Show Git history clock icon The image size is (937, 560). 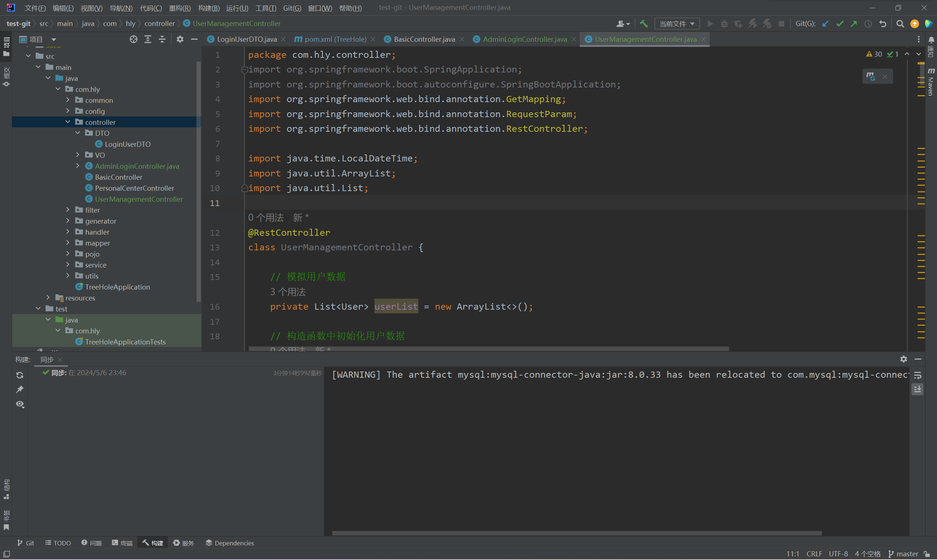(868, 24)
